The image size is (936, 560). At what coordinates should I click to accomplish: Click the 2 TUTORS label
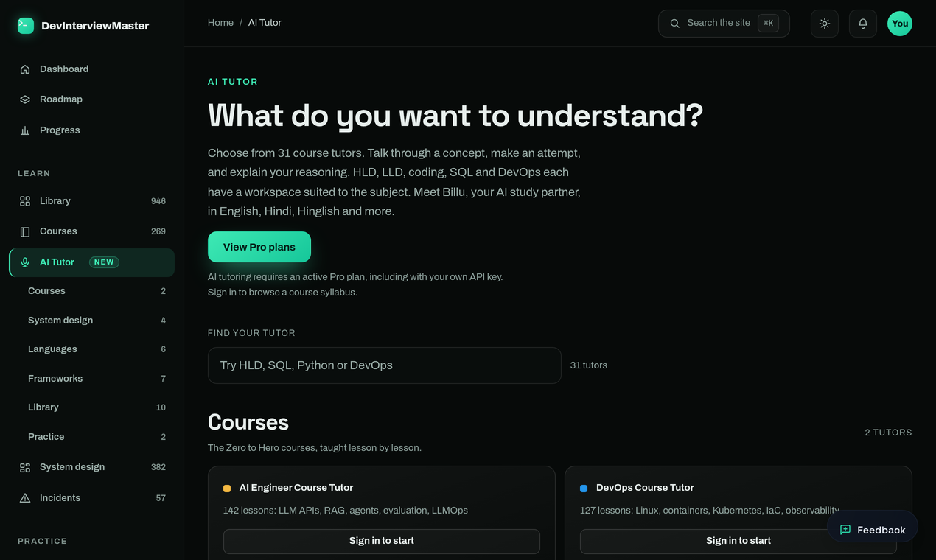pyautogui.click(x=888, y=433)
